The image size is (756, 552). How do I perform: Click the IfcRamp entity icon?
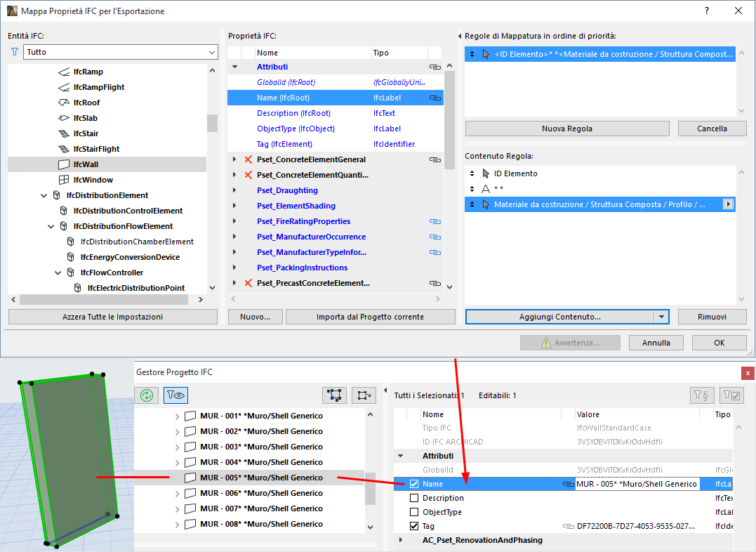(x=64, y=72)
